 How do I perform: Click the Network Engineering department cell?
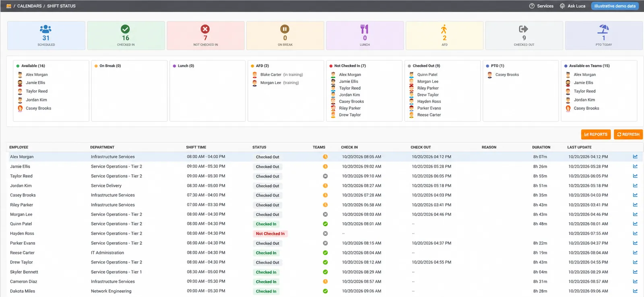click(111, 291)
